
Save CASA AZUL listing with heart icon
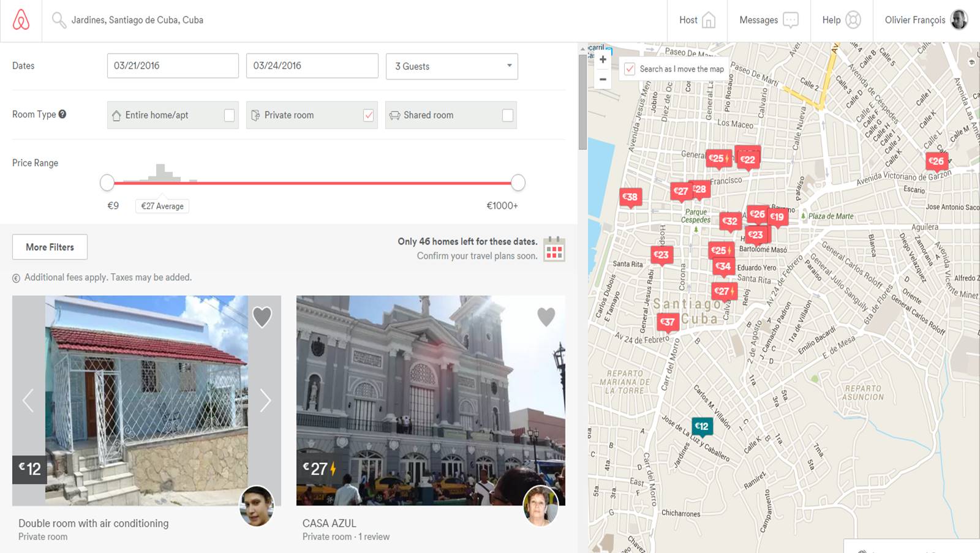[546, 317]
